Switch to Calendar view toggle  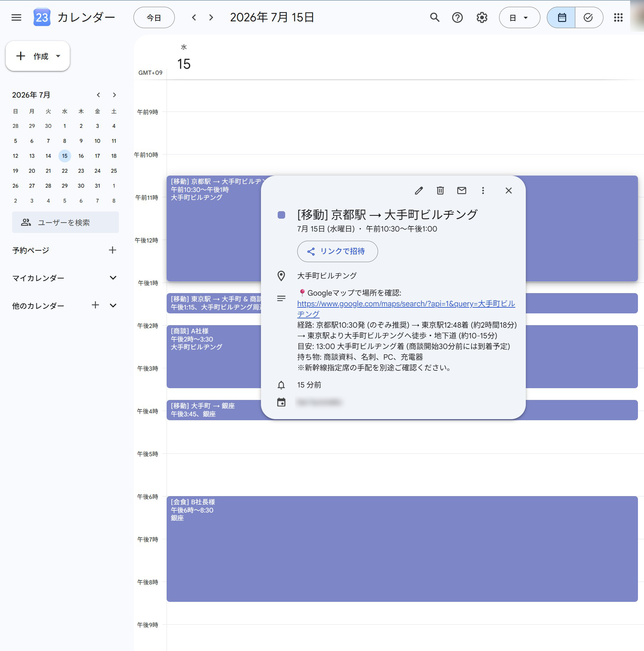point(561,17)
